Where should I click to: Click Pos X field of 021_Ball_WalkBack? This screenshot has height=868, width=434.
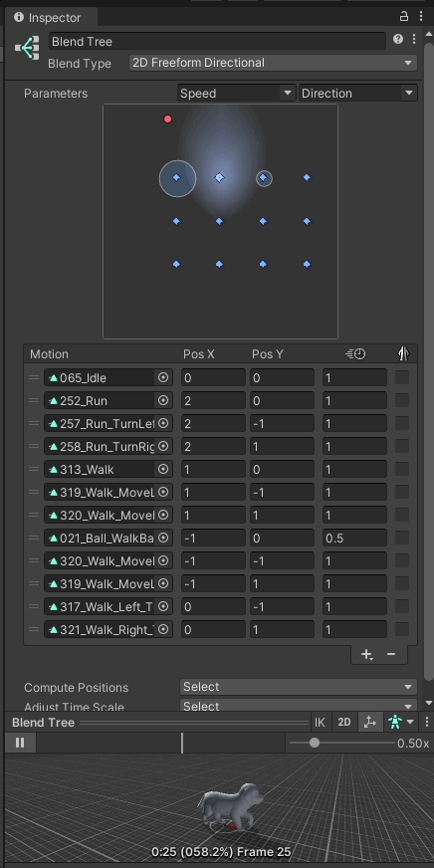tap(213, 538)
